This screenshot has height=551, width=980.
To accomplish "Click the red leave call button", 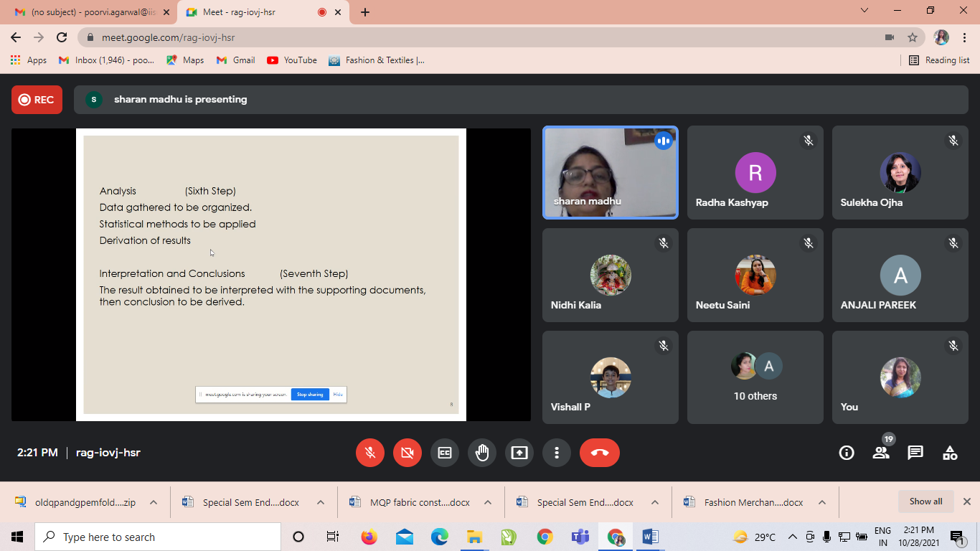I will 599,453.
